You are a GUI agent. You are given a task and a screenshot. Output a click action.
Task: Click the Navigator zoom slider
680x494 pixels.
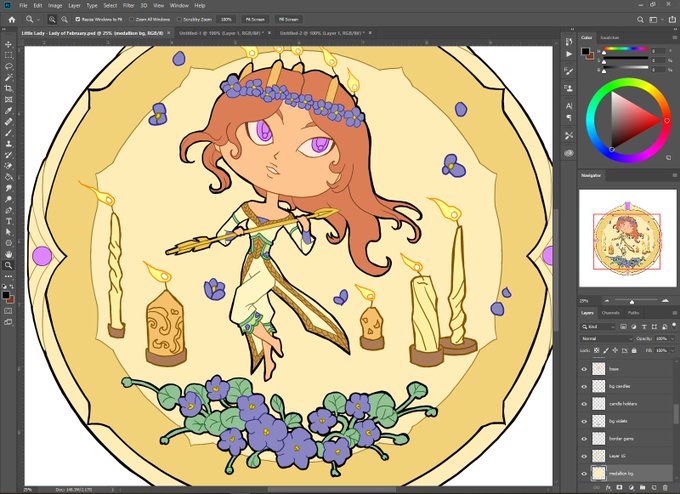635,301
